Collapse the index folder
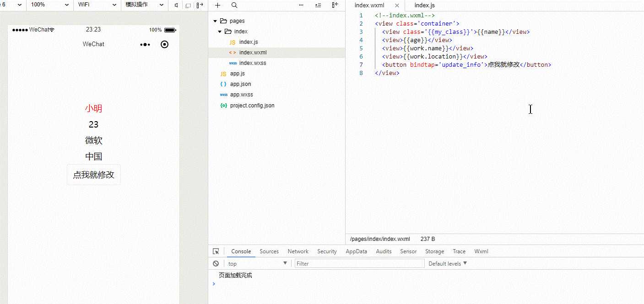The width and height of the screenshot is (644, 304). coord(220,32)
